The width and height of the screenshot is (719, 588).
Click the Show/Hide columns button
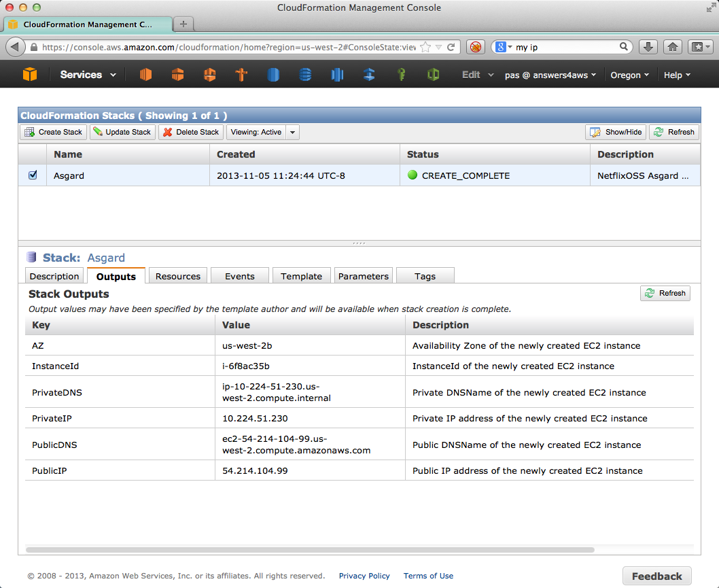616,132
